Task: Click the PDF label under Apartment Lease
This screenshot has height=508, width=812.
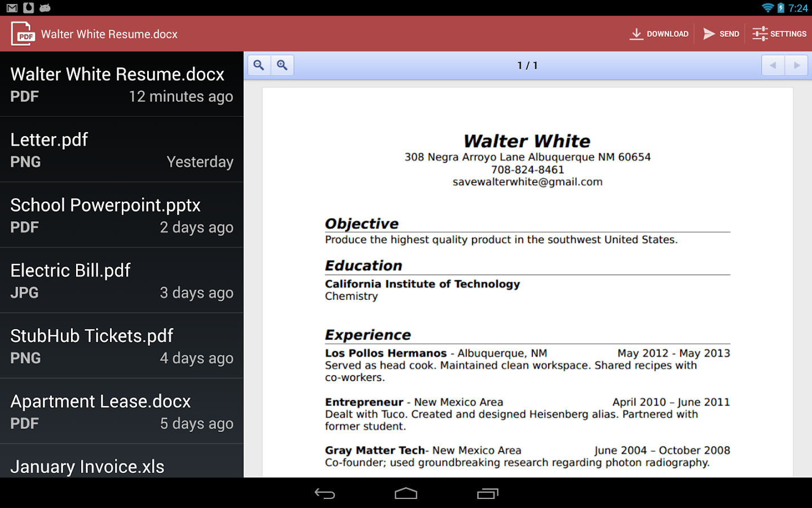Action: 25,424
